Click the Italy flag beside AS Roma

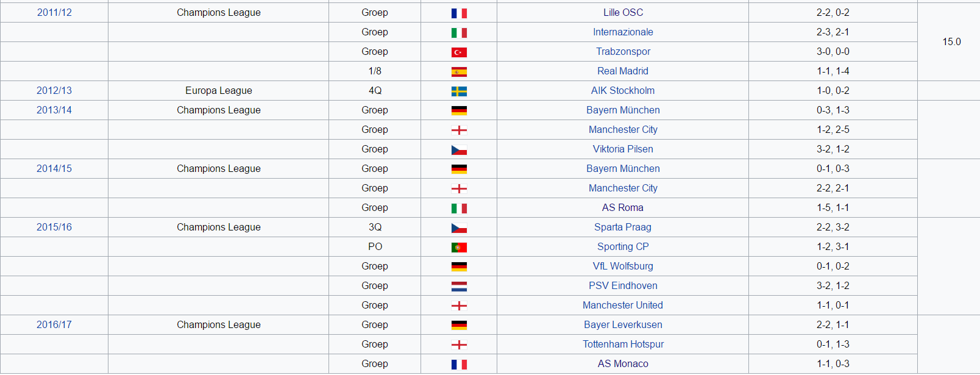pos(459,209)
